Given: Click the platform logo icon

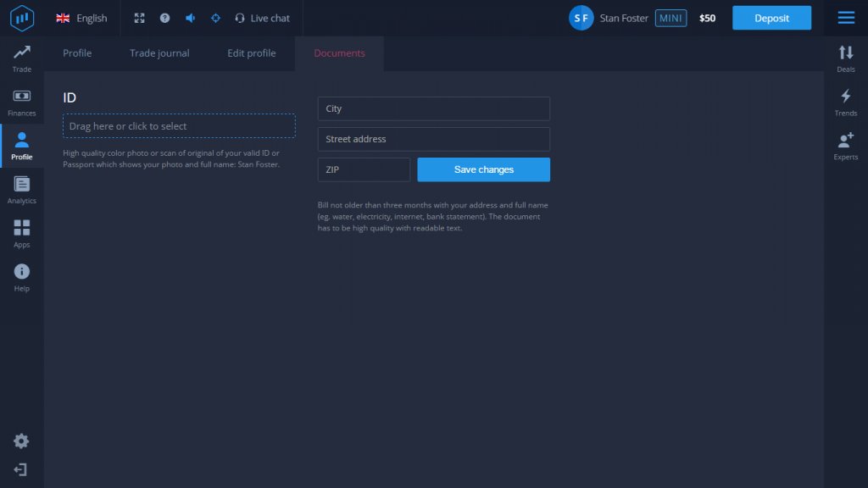Looking at the screenshot, I should pyautogui.click(x=22, y=19).
